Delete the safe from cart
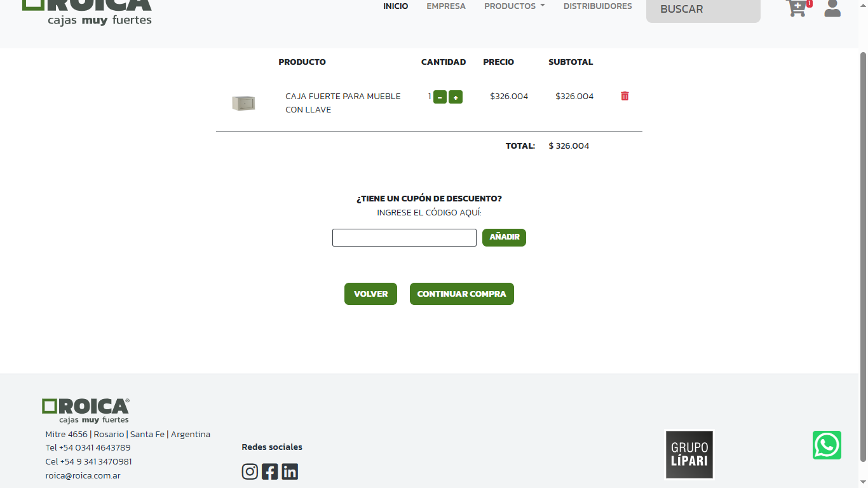 pyautogui.click(x=625, y=96)
